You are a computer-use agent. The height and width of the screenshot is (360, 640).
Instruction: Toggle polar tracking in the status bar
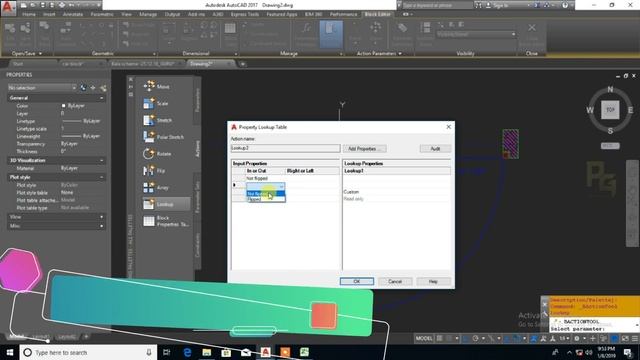(476, 338)
